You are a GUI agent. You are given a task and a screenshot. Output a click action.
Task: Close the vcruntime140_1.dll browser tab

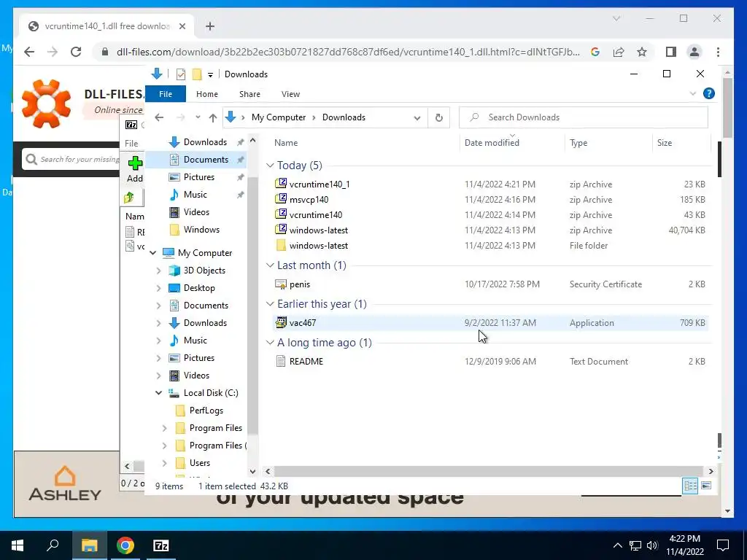coord(182,26)
